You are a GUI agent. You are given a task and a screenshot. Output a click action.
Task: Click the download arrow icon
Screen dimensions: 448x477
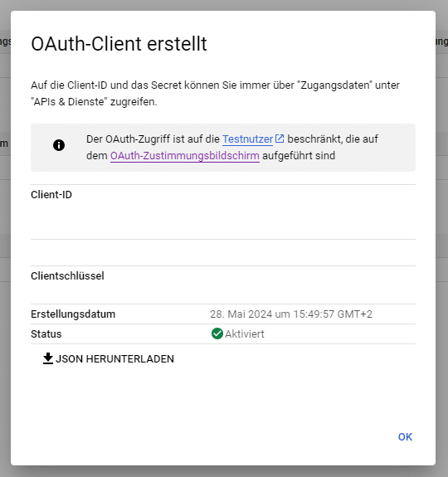pos(48,358)
